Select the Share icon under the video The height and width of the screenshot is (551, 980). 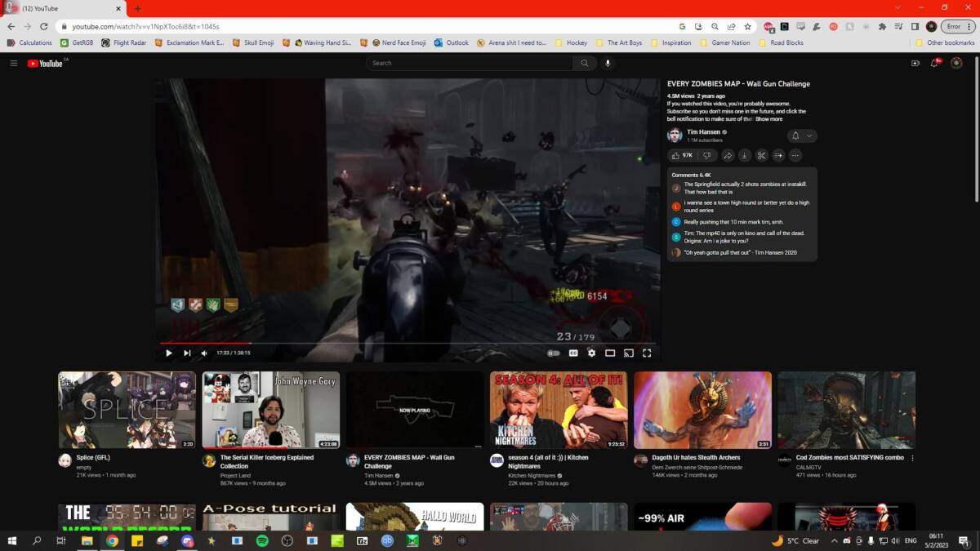(x=729, y=155)
